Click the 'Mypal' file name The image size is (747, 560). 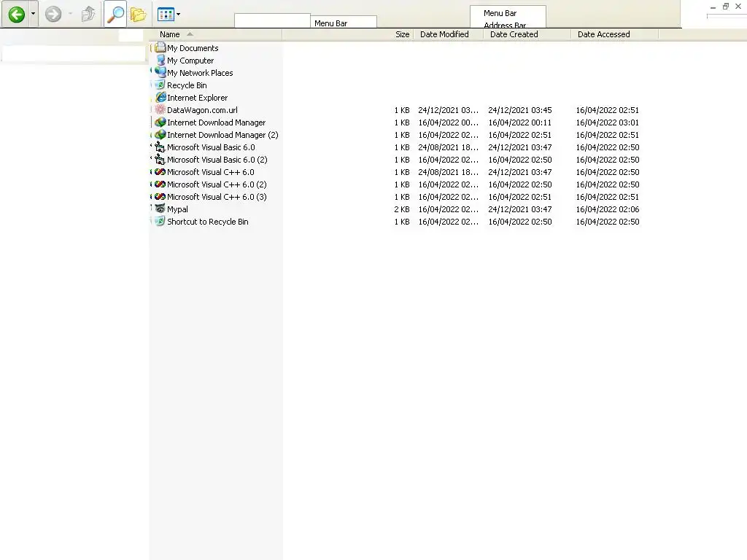pyautogui.click(x=177, y=209)
